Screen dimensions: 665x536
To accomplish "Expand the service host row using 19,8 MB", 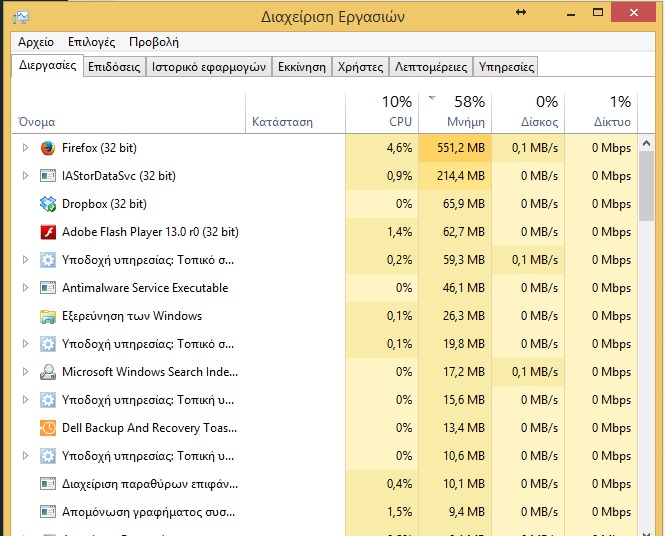I will (x=25, y=343).
